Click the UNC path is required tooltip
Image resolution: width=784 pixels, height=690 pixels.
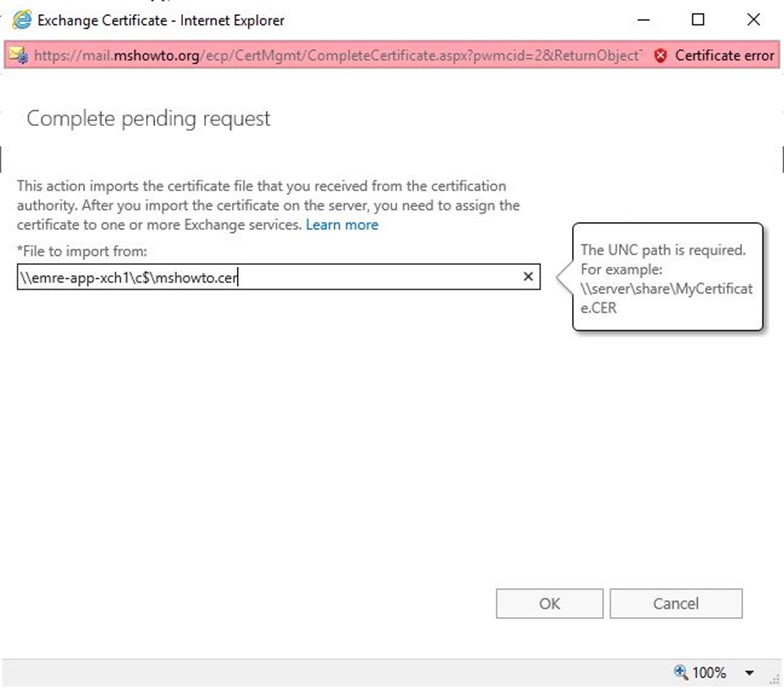point(667,277)
